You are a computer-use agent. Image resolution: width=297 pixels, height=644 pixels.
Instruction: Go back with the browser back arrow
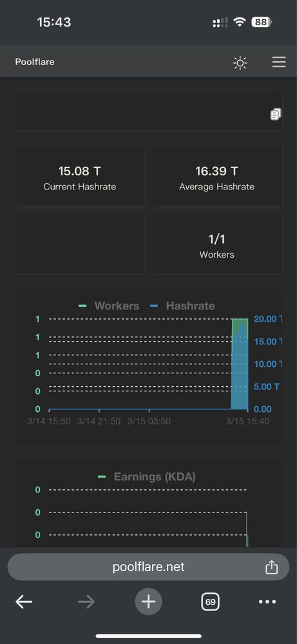coord(24,602)
